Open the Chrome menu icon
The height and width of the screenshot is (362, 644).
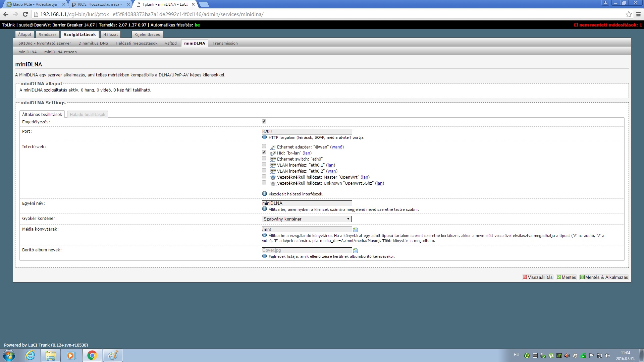638,14
